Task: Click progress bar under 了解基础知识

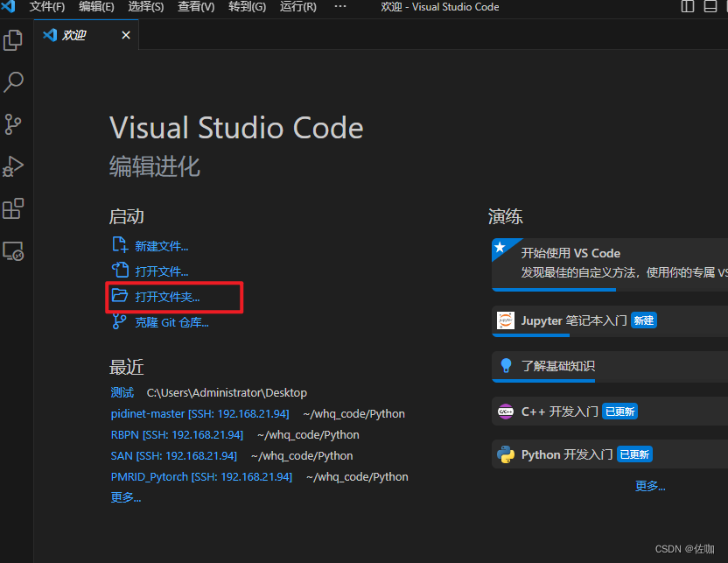Action: point(543,381)
